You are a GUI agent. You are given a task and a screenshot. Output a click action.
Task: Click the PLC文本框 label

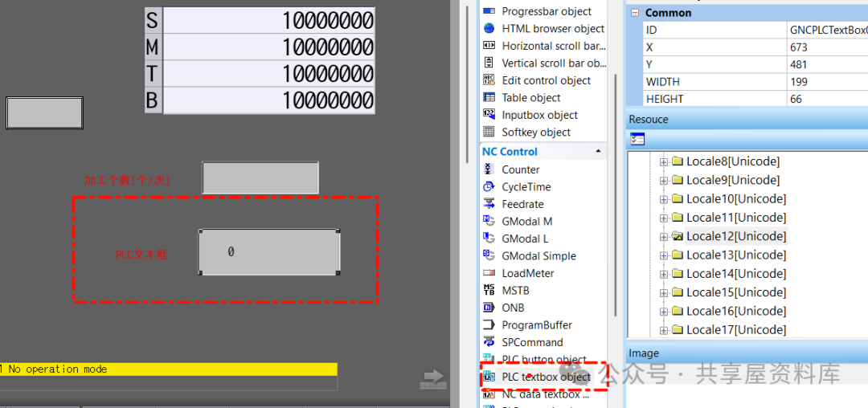click(141, 255)
